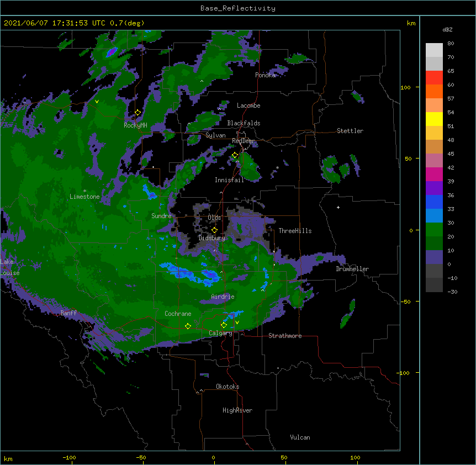
Task: Click the Lacombe town label
Action: coord(248,105)
